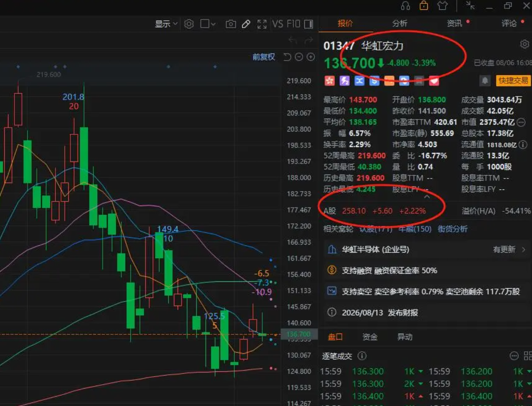This screenshot has height=406, width=532.
Task: Zoom in the chart with the plus icon
Action: point(311,57)
